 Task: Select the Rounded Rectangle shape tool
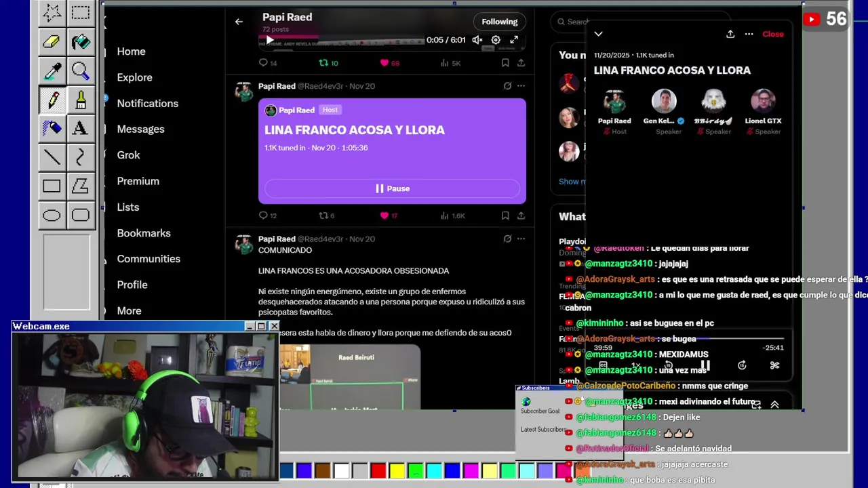(x=81, y=216)
